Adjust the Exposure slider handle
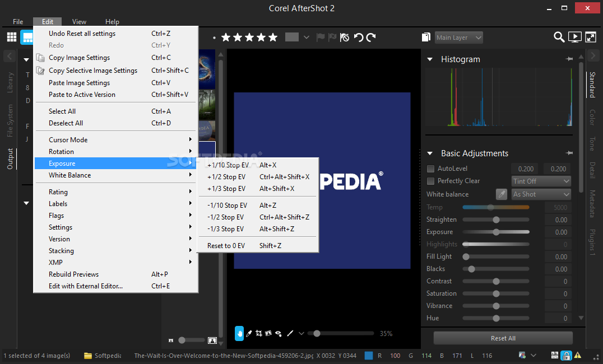Screen dimensions: 603x364 click(496, 232)
